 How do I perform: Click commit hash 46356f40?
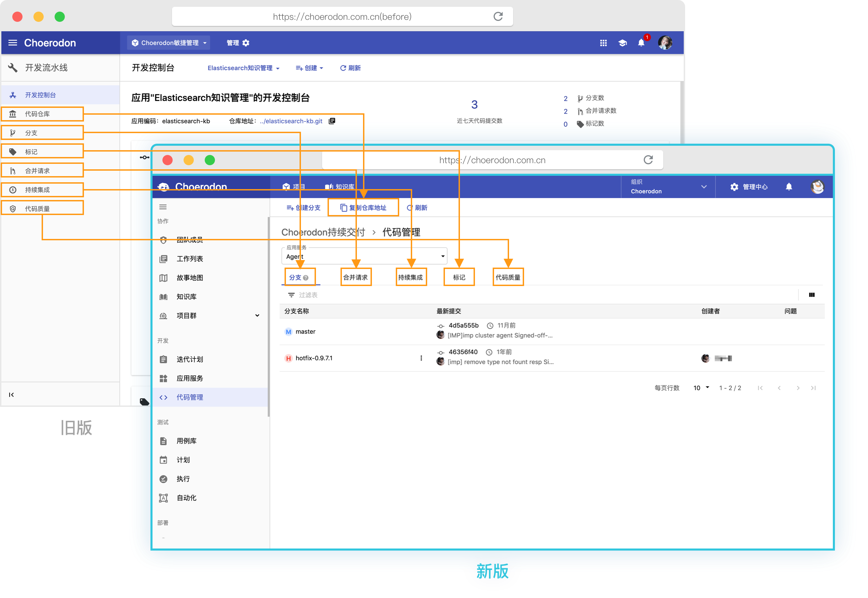(x=463, y=352)
